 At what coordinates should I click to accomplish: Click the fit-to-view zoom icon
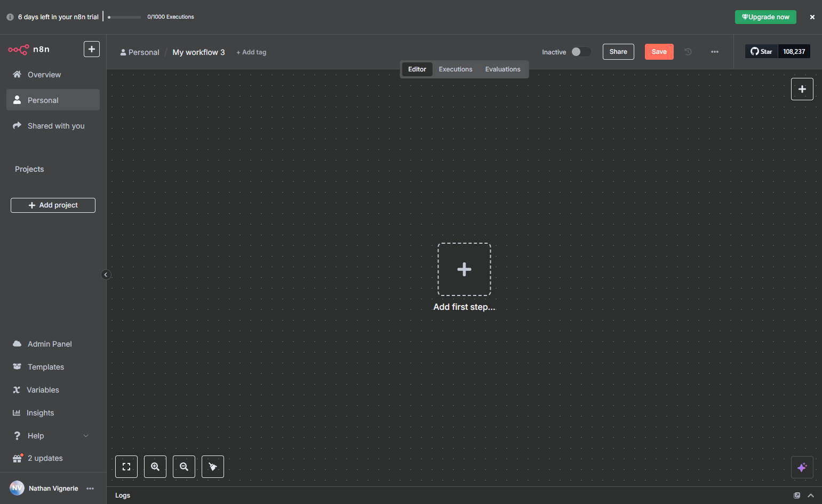[x=126, y=467]
